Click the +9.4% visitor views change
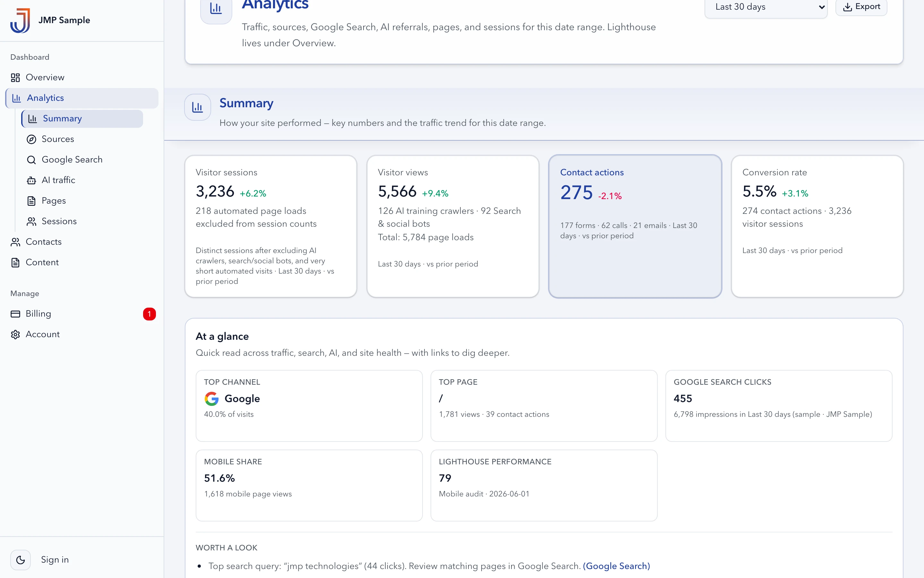The image size is (924, 578). point(435,194)
